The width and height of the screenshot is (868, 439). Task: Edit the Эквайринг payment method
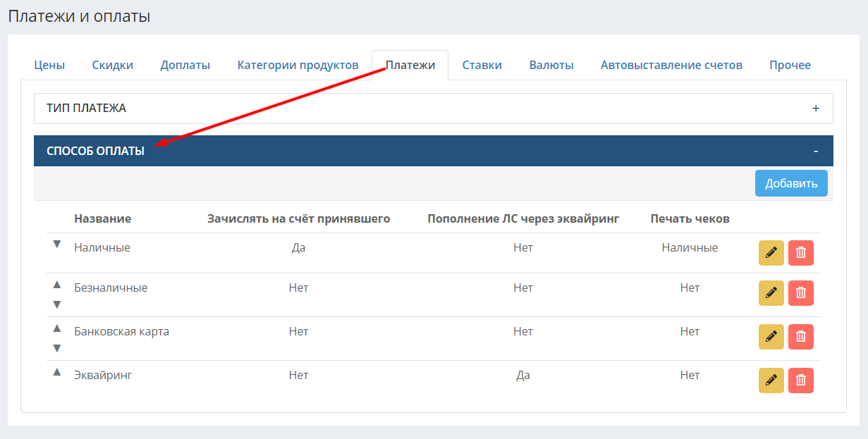click(x=771, y=381)
